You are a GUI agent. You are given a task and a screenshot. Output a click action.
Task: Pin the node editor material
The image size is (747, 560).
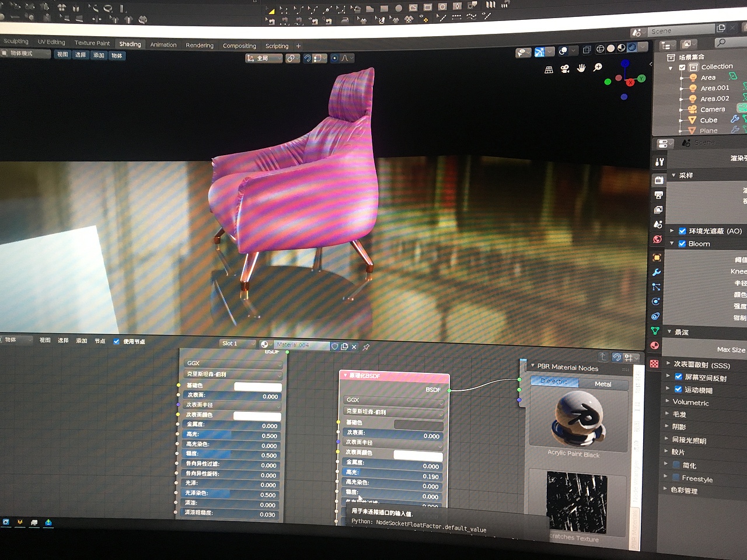(x=366, y=346)
